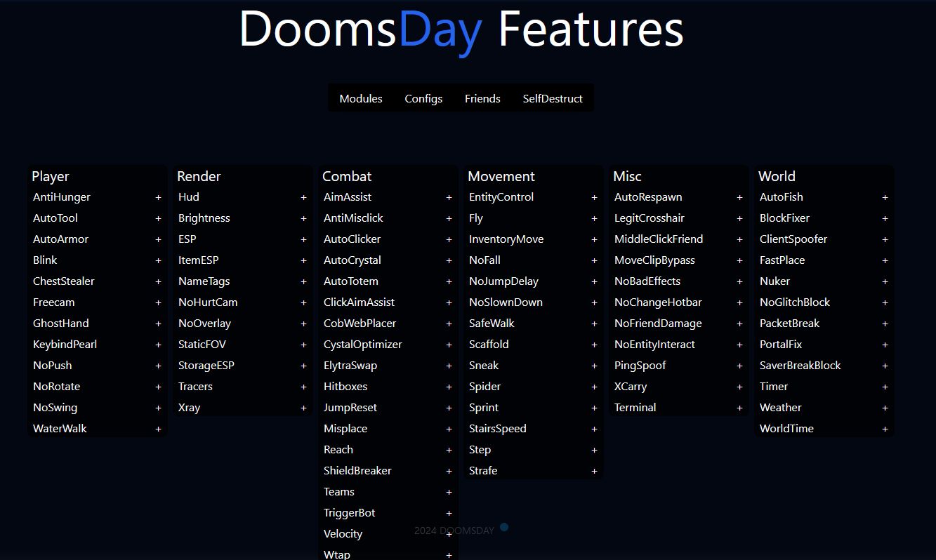Click the plus icon beside Scaffold
The width and height of the screenshot is (936, 560).
[594, 345]
